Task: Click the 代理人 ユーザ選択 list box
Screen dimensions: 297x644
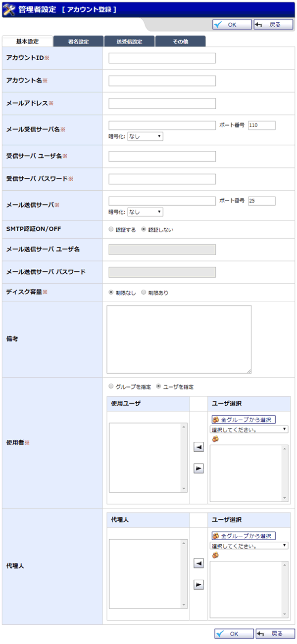Action: pyautogui.click(x=249, y=589)
